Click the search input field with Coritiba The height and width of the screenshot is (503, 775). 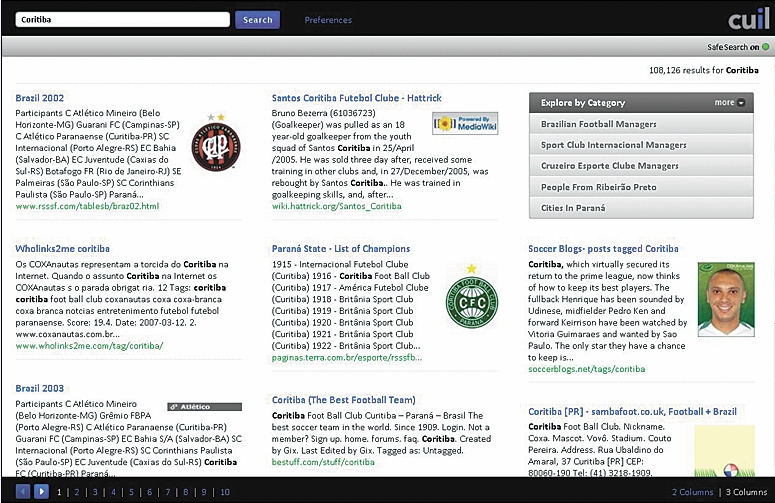(122, 19)
